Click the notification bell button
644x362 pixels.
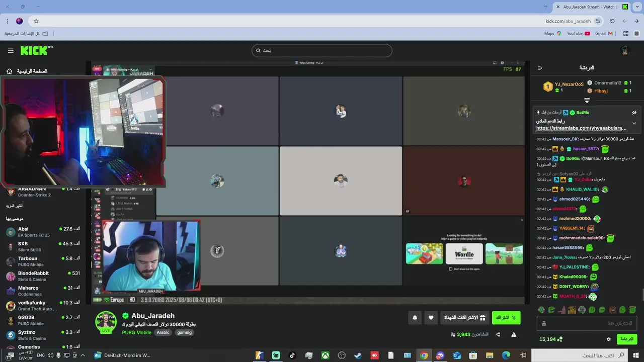click(415, 318)
